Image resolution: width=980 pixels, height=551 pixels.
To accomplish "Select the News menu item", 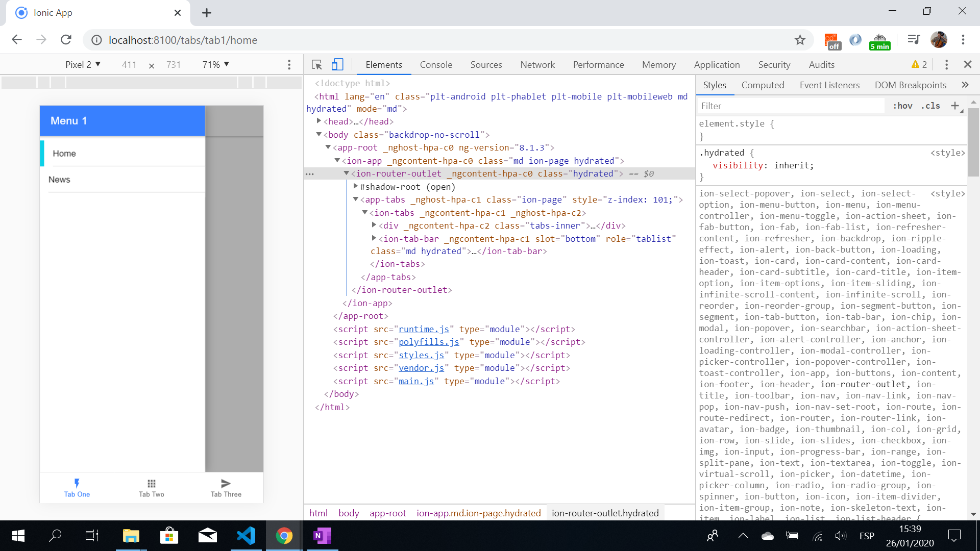I will click(x=59, y=180).
